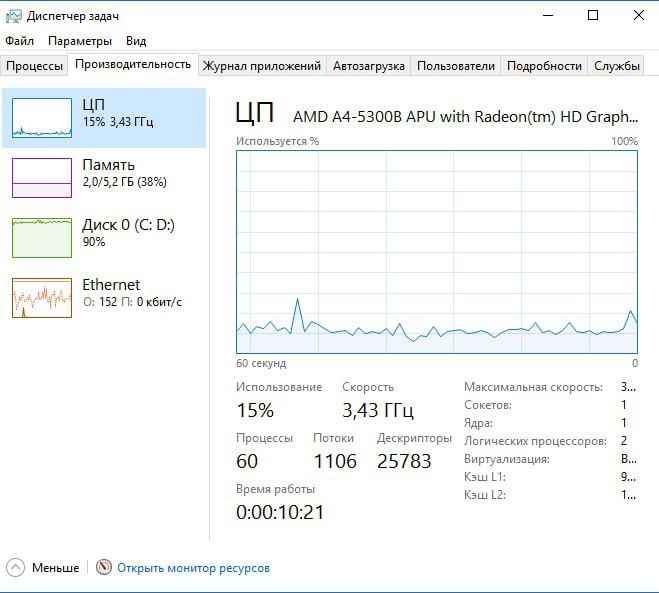Open the Файл menu
The image size is (659, 593).
coord(19,41)
